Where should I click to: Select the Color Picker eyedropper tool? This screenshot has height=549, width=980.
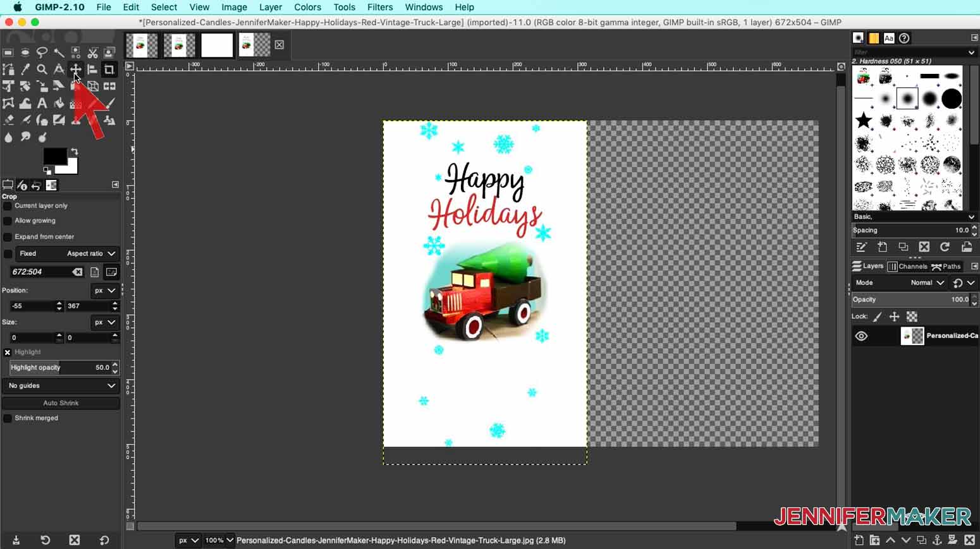25,69
